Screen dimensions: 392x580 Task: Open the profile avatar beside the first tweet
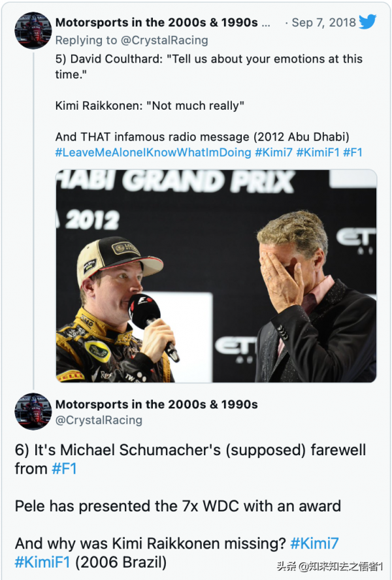(x=33, y=30)
